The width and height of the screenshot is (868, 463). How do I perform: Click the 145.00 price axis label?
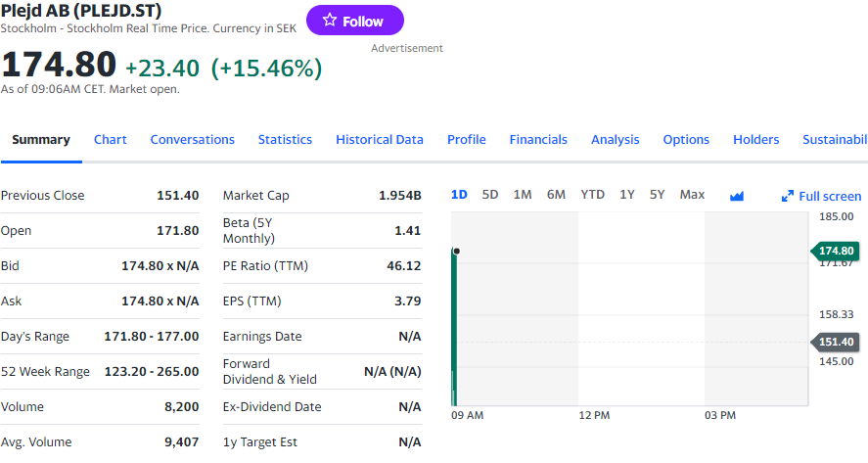(837, 361)
